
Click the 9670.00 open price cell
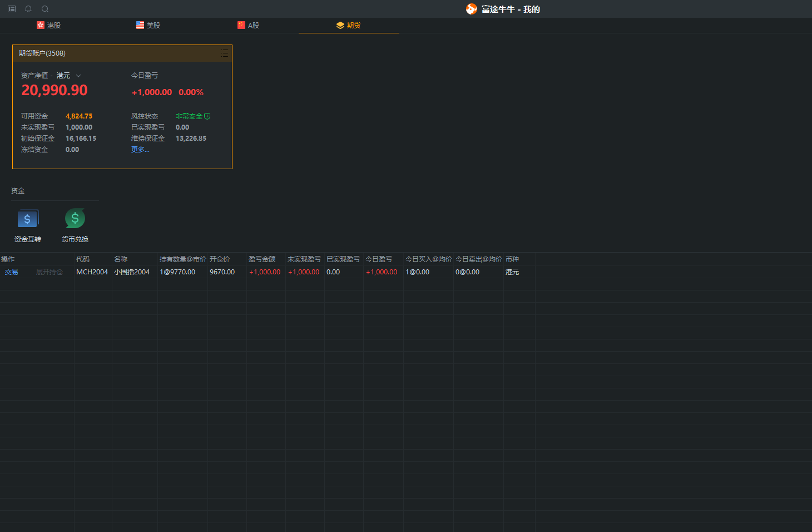[222, 272]
